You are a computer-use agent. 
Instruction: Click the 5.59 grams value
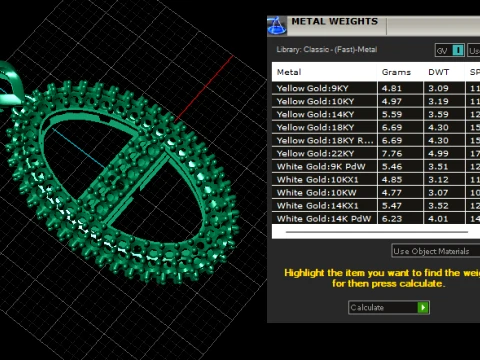(392, 114)
